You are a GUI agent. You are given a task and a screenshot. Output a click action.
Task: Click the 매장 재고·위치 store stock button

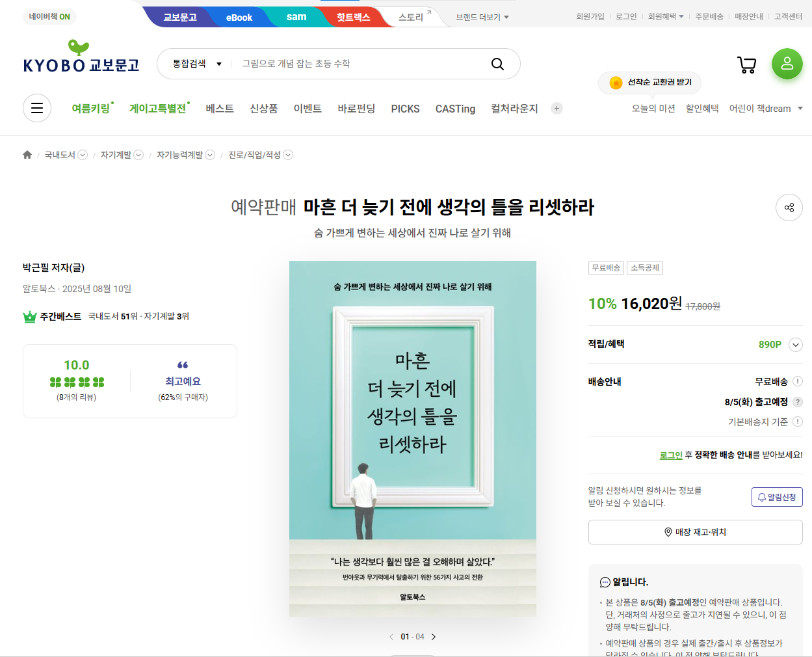(695, 531)
